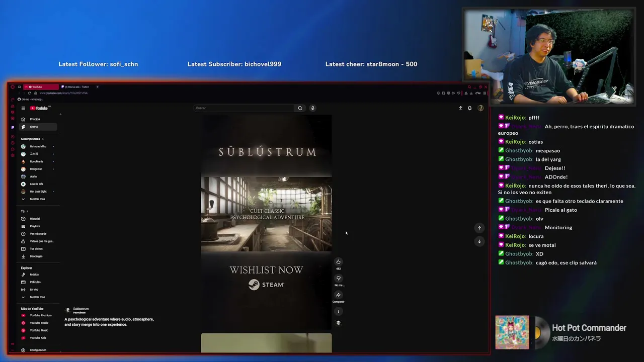The width and height of the screenshot is (644, 362).
Task: Open the YouTube hamburger menu
Action: pyautogui.click(x=23, y=108)
